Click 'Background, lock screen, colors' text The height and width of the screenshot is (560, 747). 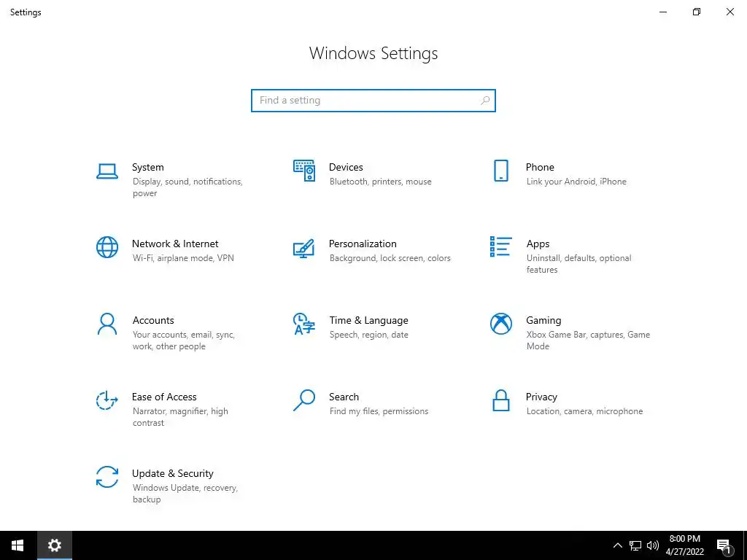[x=390, y=259]
